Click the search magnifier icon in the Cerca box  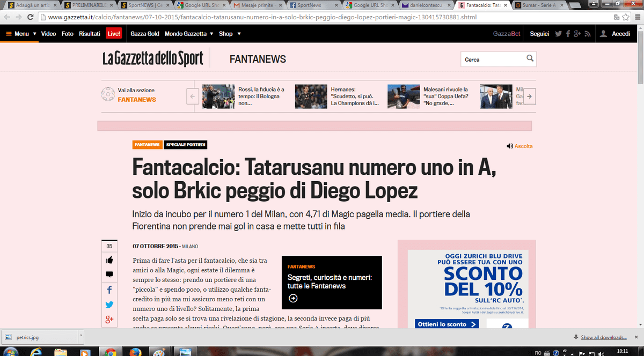click(x=530, y=59)
